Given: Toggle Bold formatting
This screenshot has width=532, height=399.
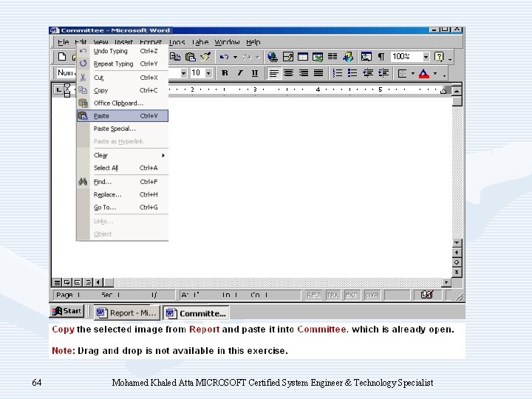Looking at the screenshot, I should pyautogui.click(x=225, y=73).
